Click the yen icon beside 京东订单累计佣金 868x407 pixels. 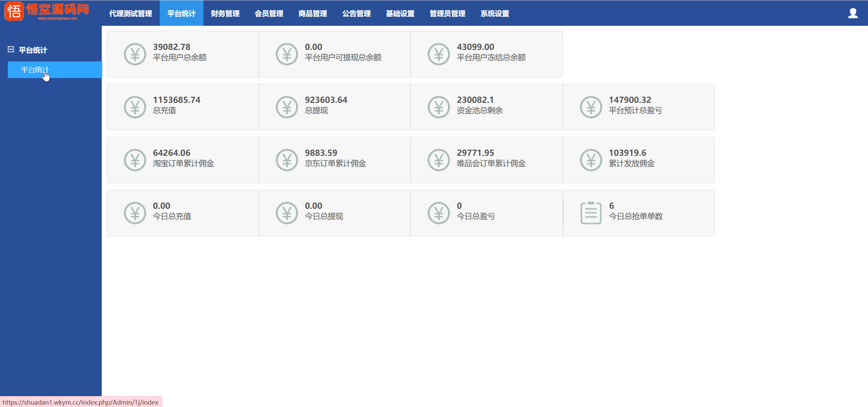[287, 160]
